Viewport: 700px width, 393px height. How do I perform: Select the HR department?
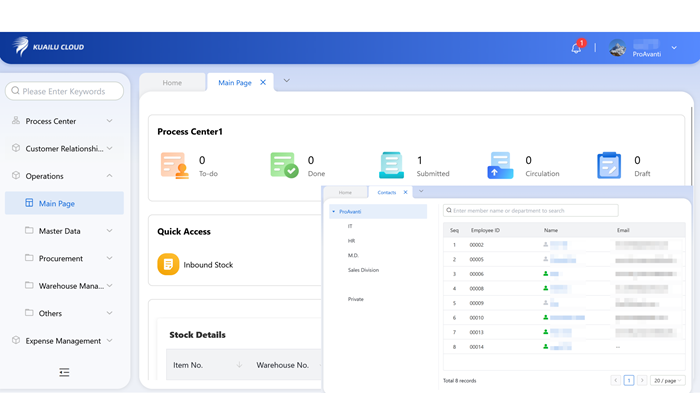point(351,241)
